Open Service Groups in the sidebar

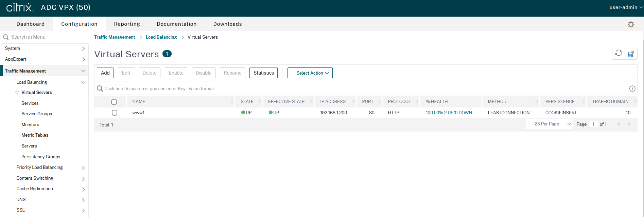click(37, 114)
